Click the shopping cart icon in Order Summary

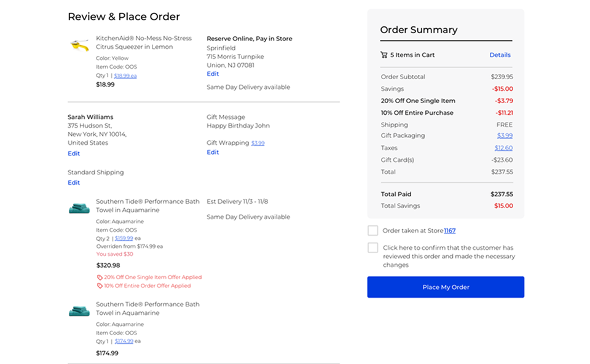384,55
